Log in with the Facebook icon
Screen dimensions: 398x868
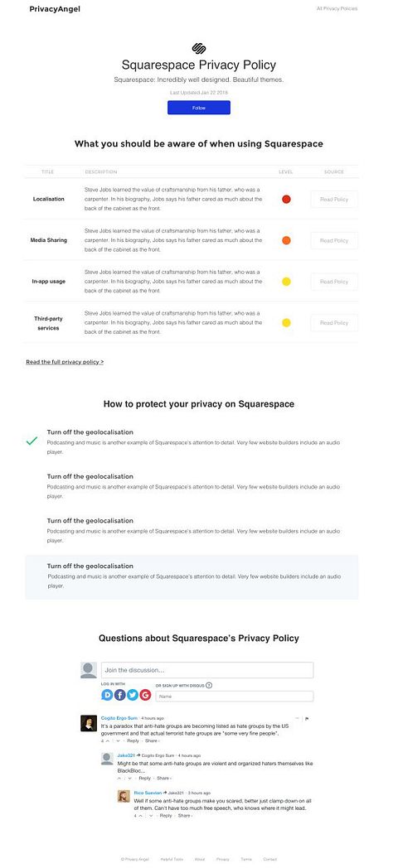point(119,695)
